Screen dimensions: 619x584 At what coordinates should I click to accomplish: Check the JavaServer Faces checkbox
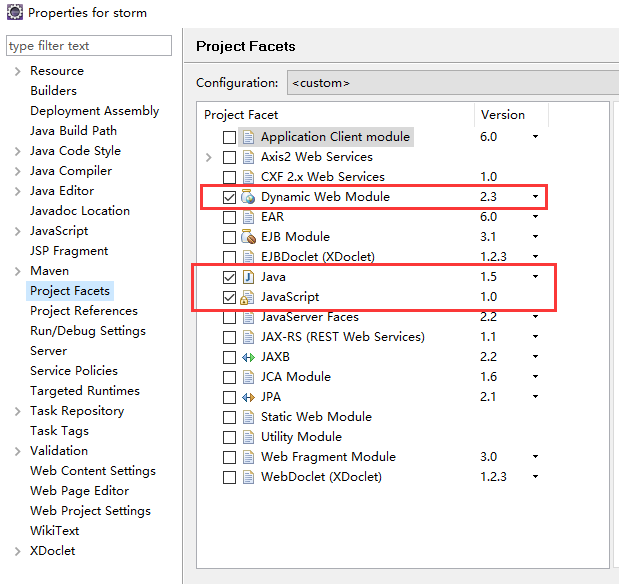(x=229, y=317)
